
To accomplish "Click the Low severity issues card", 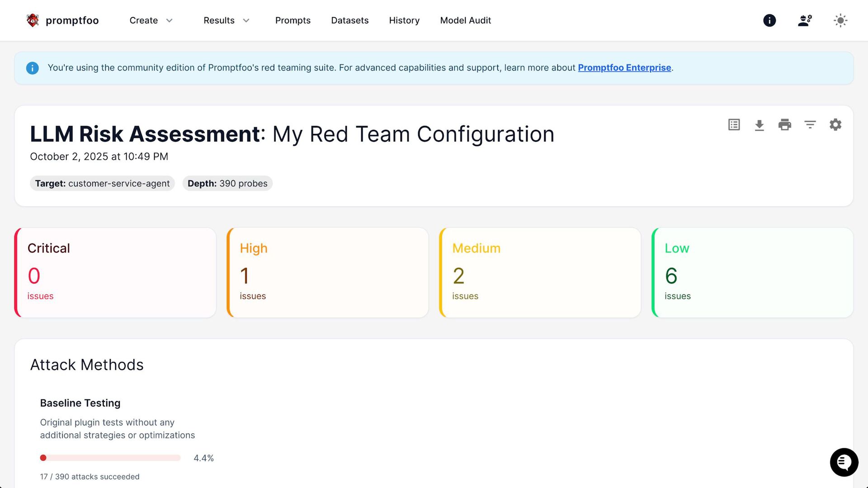I will pyautogui.click(x=752, y=272).
